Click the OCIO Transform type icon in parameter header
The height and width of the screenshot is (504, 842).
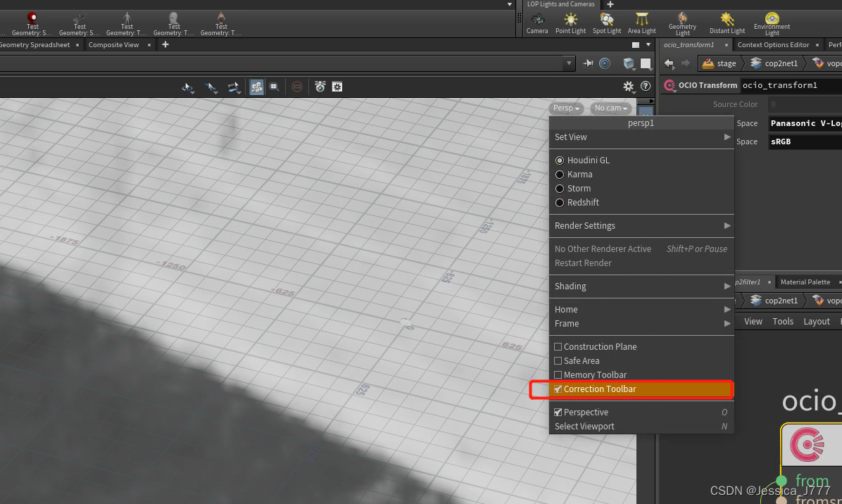coord(669,85)
